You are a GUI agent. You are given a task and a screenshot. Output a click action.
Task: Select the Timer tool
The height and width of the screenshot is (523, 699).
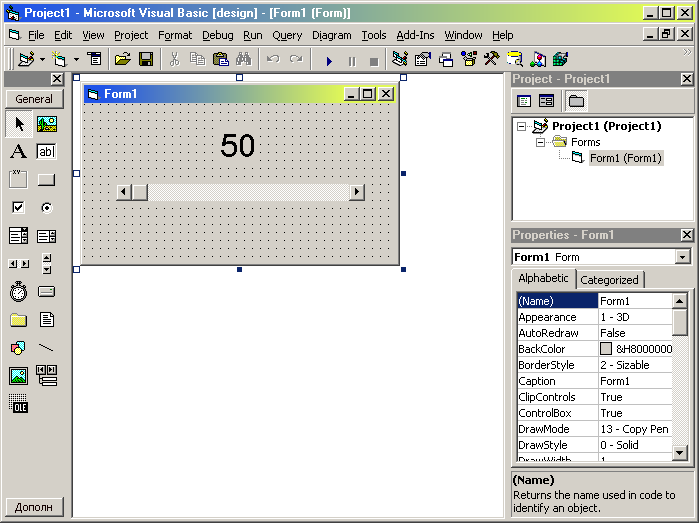click(18, 292)
